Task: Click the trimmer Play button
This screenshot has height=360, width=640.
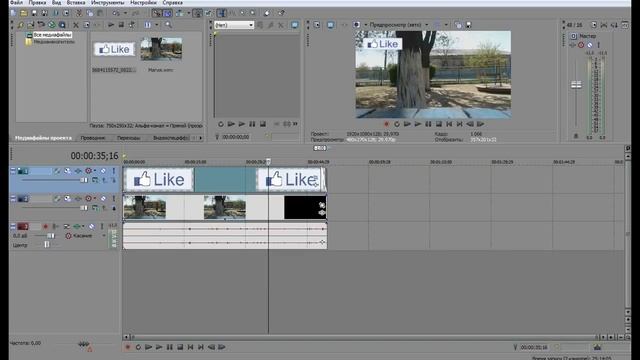Action: (242, 124)
